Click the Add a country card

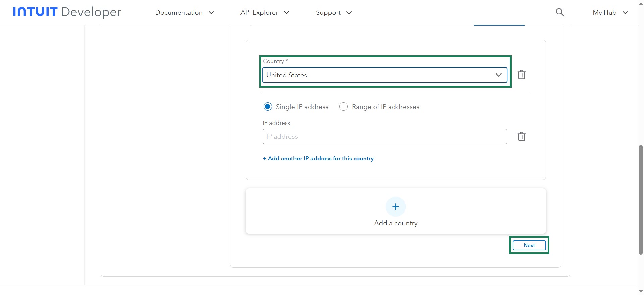click(x=395, y=223)
